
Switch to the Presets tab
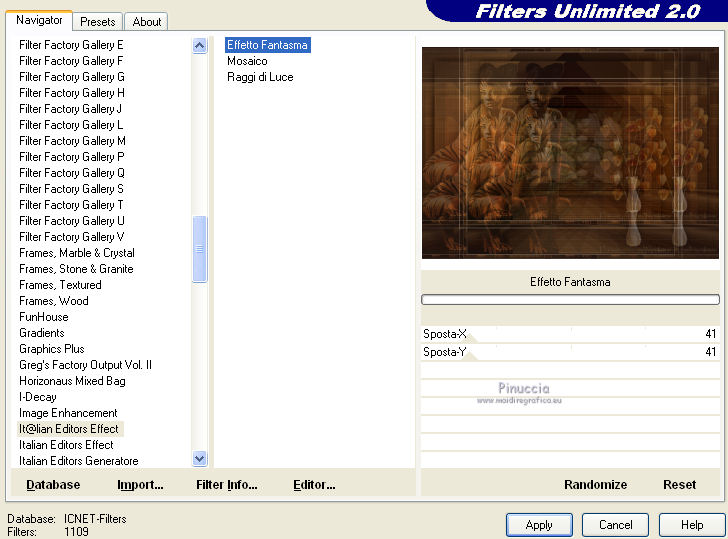pos(98,22)
